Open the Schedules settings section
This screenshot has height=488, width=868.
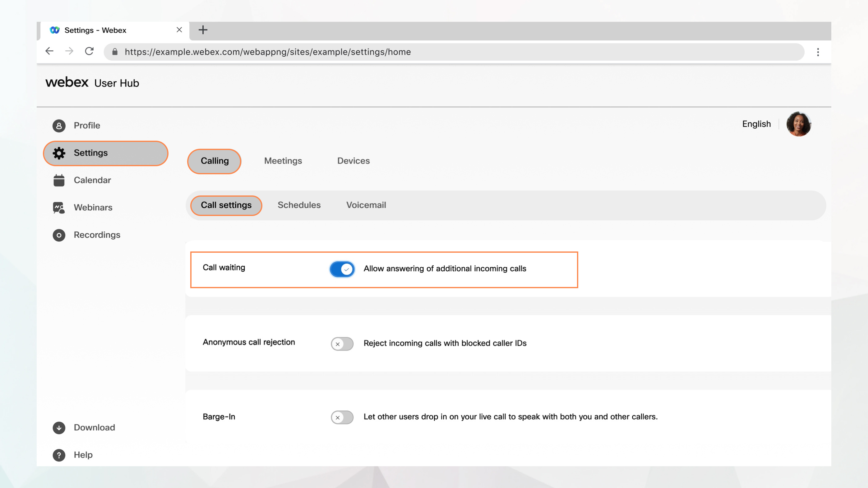tap(298, 204)
